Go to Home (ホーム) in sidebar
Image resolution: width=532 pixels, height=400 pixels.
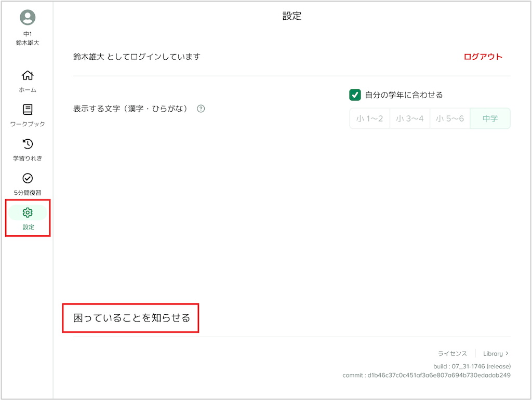pyautogui.click(x=28, y=82)
